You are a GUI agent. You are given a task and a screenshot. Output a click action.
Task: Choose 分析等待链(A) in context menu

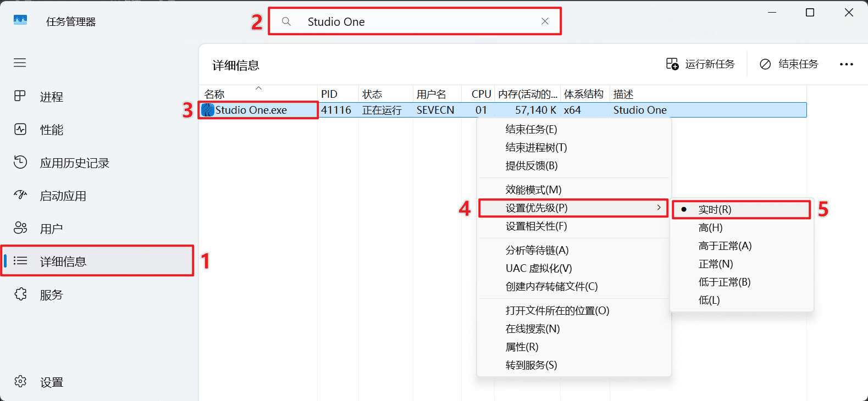click(574, 250)
